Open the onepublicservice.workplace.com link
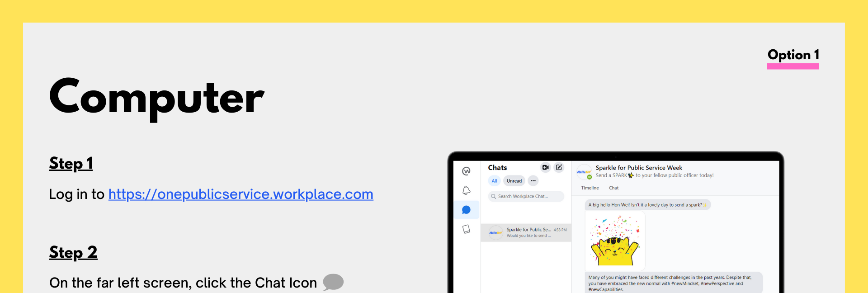The width and height of the screenshot is (868, 293). [241, 194]
